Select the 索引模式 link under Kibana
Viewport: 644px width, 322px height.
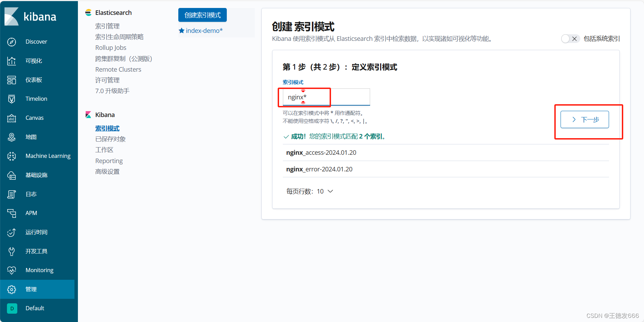[107, 128]
